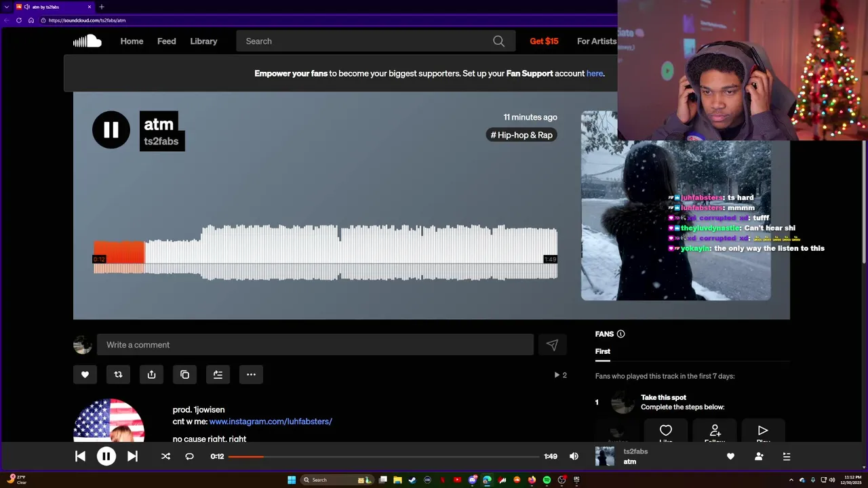Open the share track dialog
The height and width of the screenshot is (488, 868).
tap(151, 374)
